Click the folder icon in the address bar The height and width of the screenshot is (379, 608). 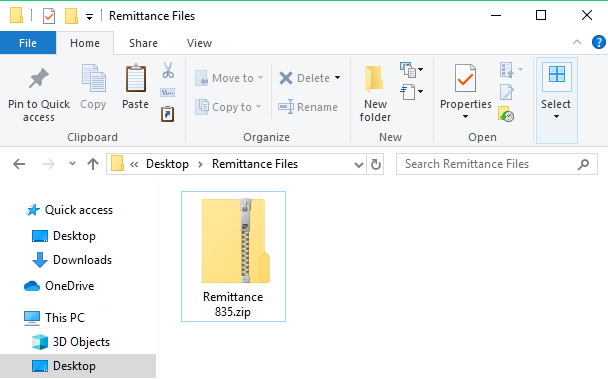tap(117, 163)
